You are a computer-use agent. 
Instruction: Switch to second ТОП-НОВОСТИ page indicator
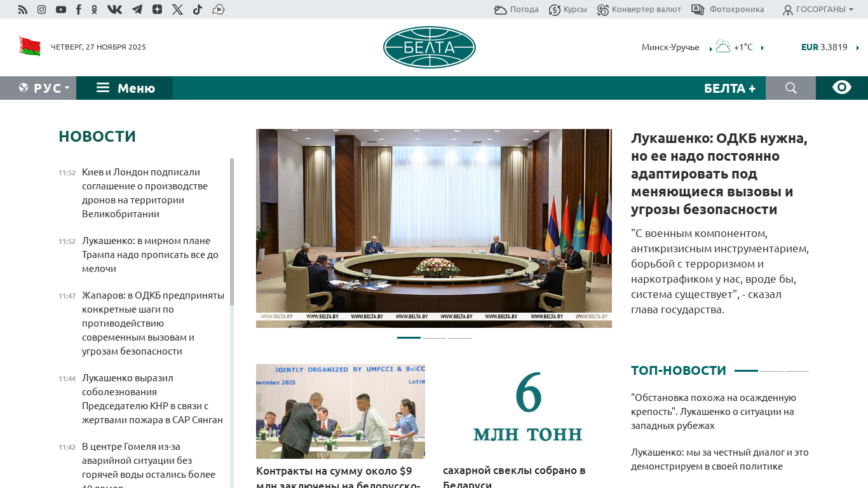(771, 370)
